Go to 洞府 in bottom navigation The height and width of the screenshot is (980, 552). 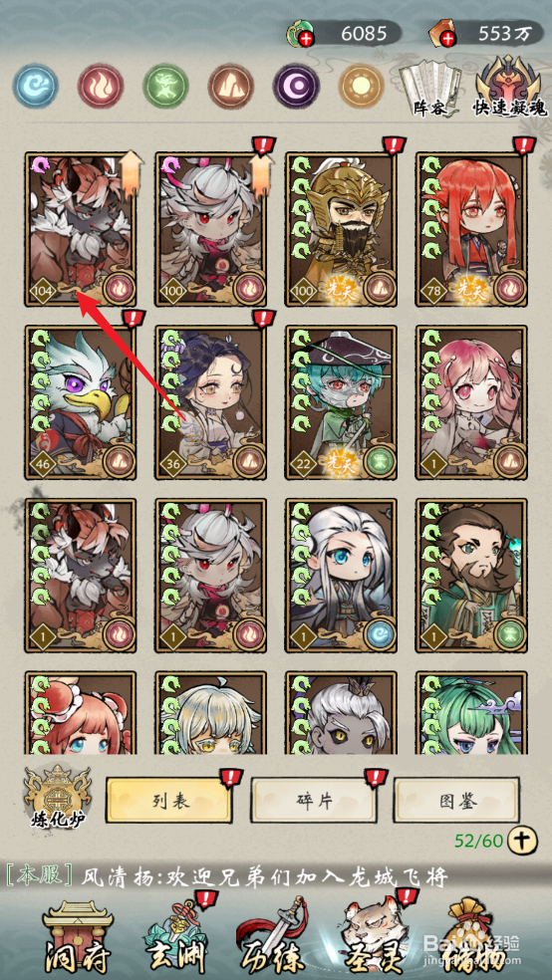click(x=78, y=937)
